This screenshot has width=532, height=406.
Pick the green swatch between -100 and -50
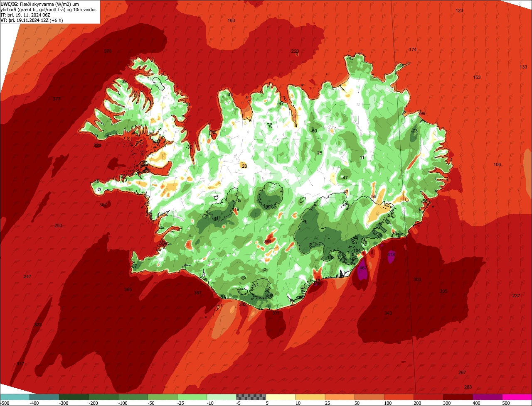(133, 397)
